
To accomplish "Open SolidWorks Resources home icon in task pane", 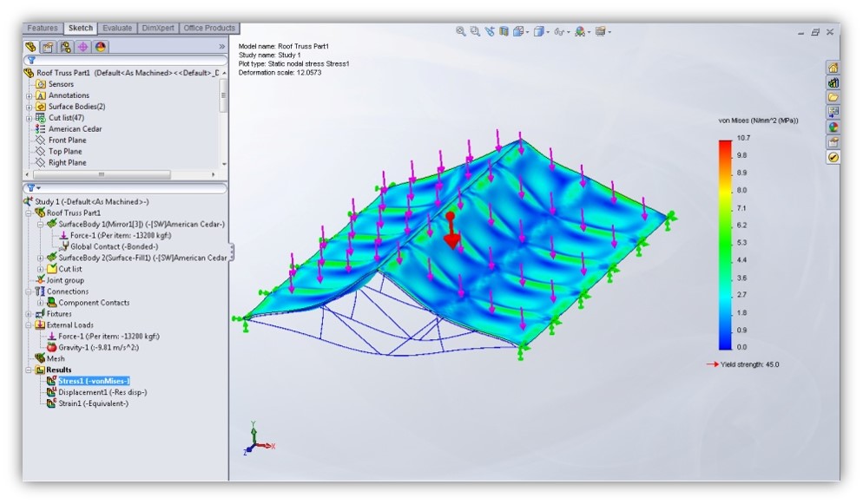I will tap(833, 68).
